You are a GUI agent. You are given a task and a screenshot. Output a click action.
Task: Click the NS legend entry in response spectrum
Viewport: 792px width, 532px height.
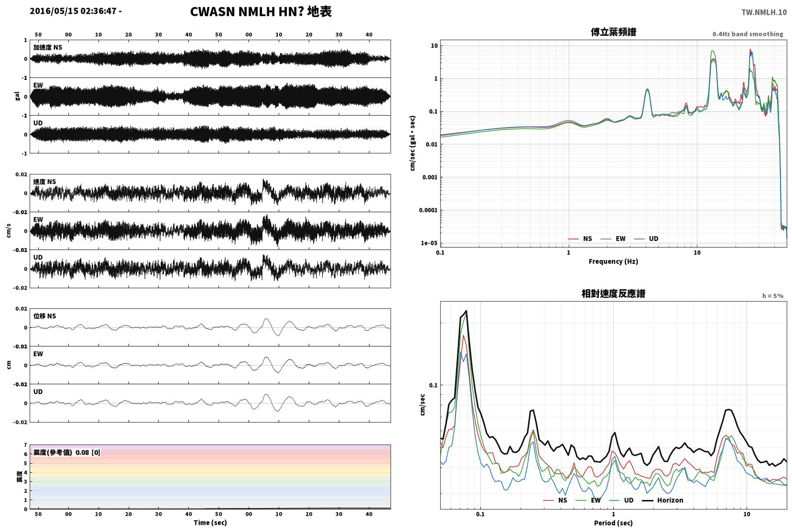click(555, 500)
